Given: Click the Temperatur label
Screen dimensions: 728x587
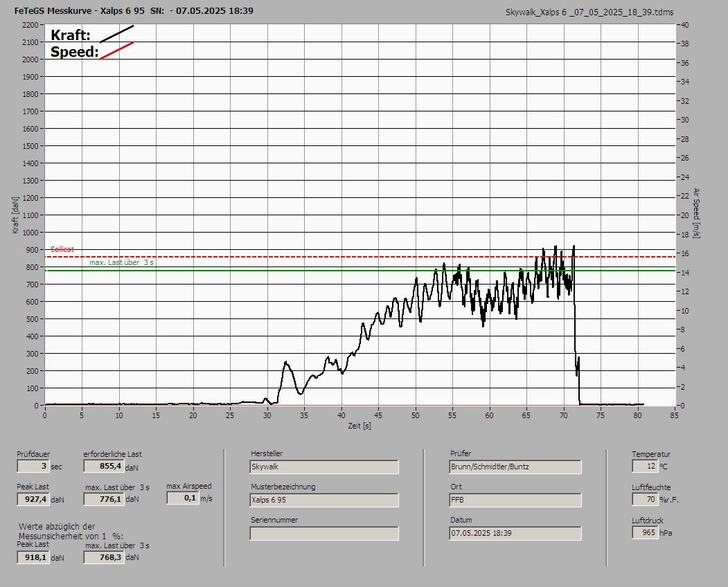Looking at the screenshot, I should pos(651,454).
